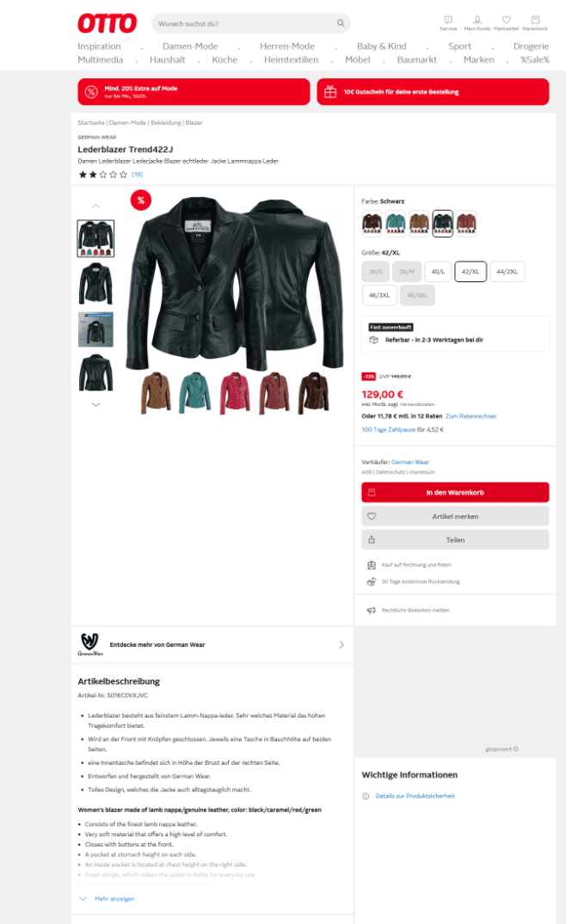Show next thumbnails with down chevron

coord(95,405)
